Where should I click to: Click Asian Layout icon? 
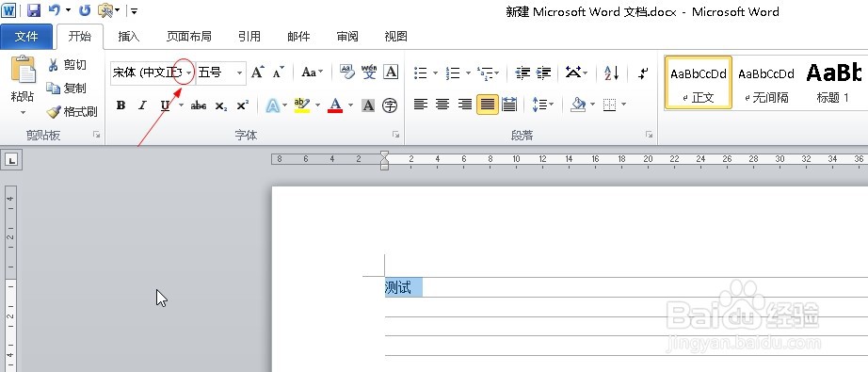tap(573, 73)
